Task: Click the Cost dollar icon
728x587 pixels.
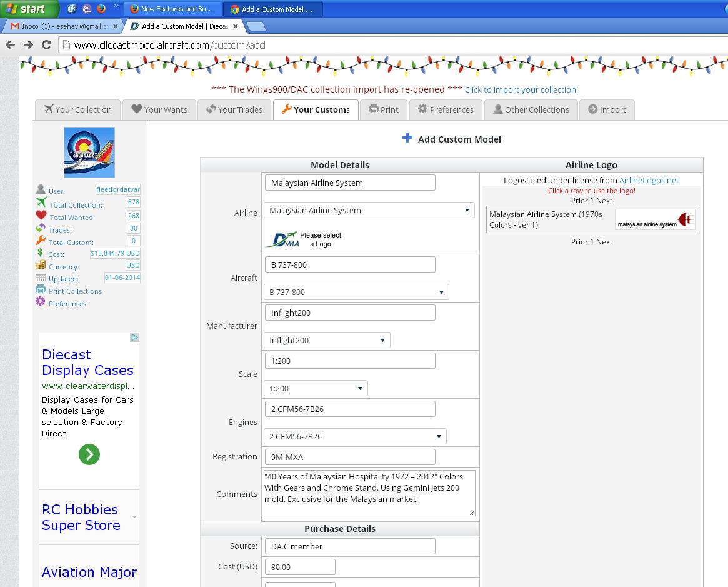Action: pyautogui.click(x=40, y=252)
